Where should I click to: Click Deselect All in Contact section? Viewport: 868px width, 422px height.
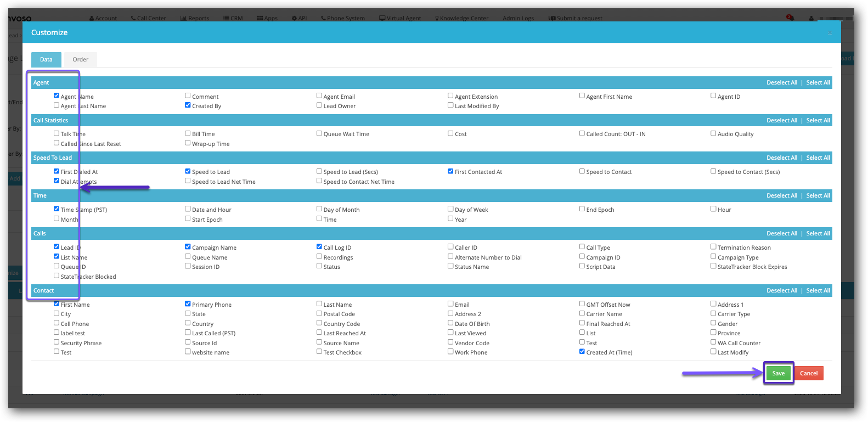(782, 290)
